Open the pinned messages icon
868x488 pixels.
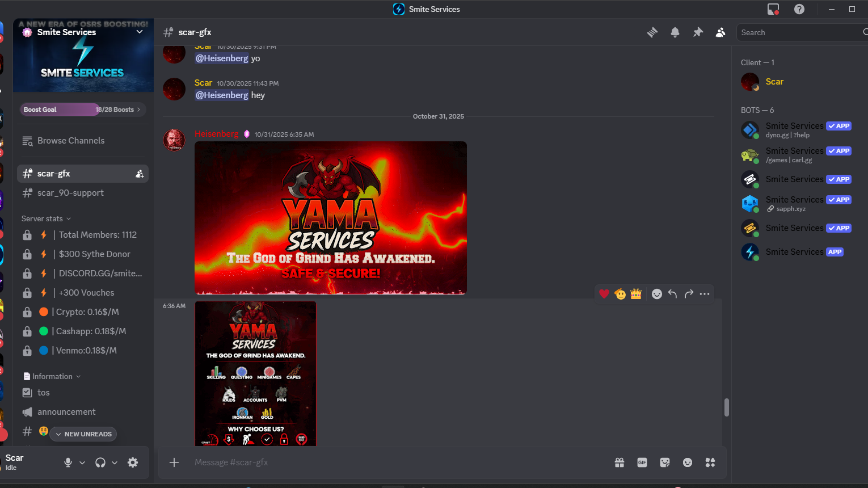point(698,32)
